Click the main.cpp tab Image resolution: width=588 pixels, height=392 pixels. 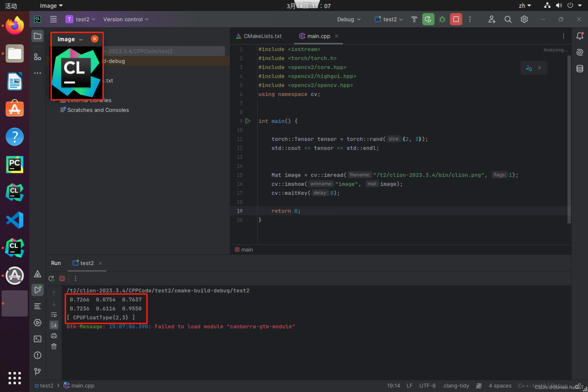pyautogui.click(x=318, y=36)
